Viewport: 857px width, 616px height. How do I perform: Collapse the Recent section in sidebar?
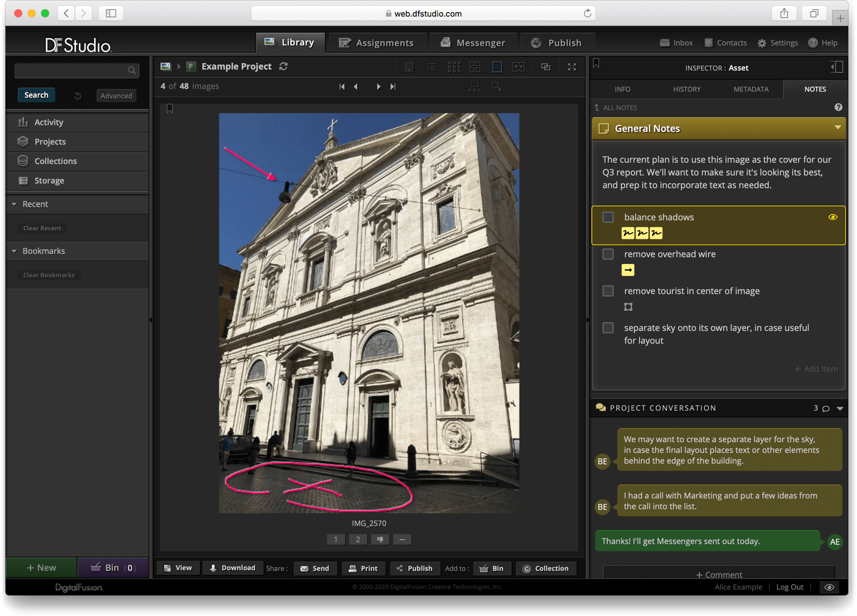pos(15,204)
